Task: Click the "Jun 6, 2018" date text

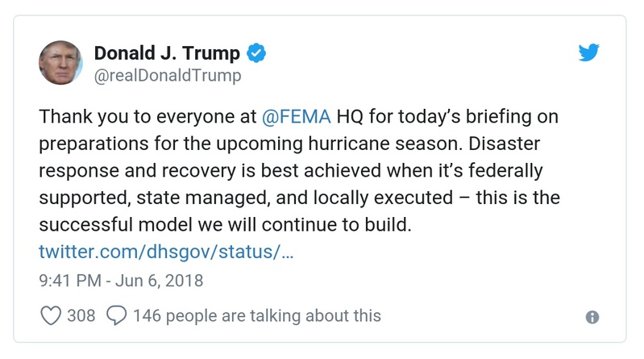Action: click(x=160, y=281)
